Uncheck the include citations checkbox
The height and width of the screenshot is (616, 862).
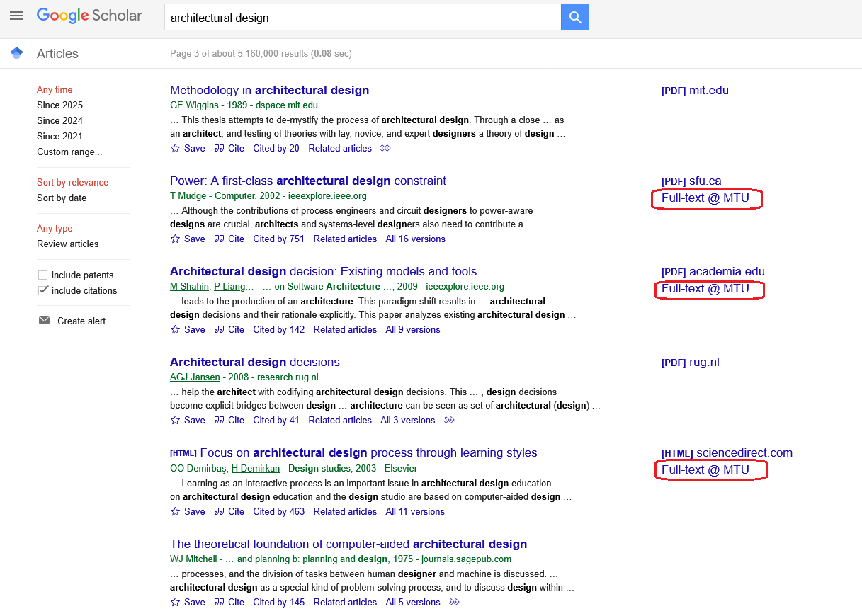click(43, 290)
